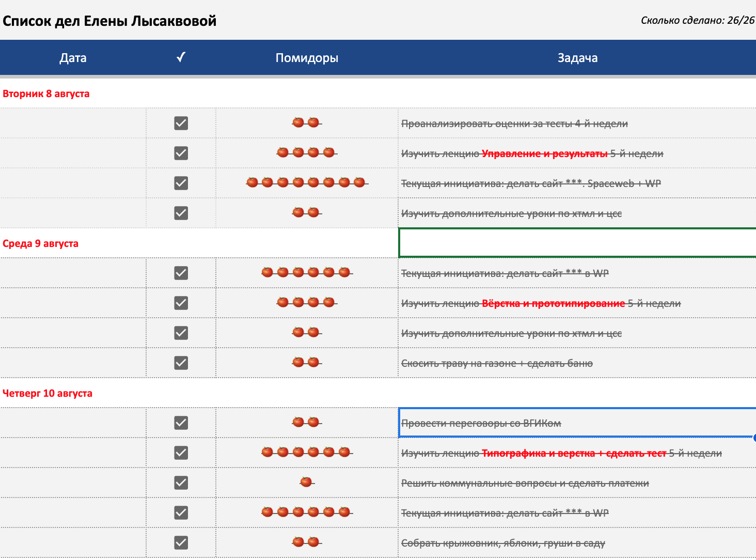The image size is (756, 560).
Task: Click the Задача column header
Action: (x=577, y=58)
